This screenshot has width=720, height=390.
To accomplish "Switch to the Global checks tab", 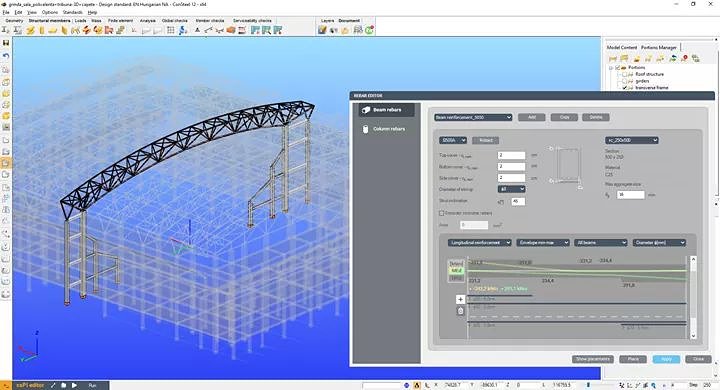I will (174, 21).
